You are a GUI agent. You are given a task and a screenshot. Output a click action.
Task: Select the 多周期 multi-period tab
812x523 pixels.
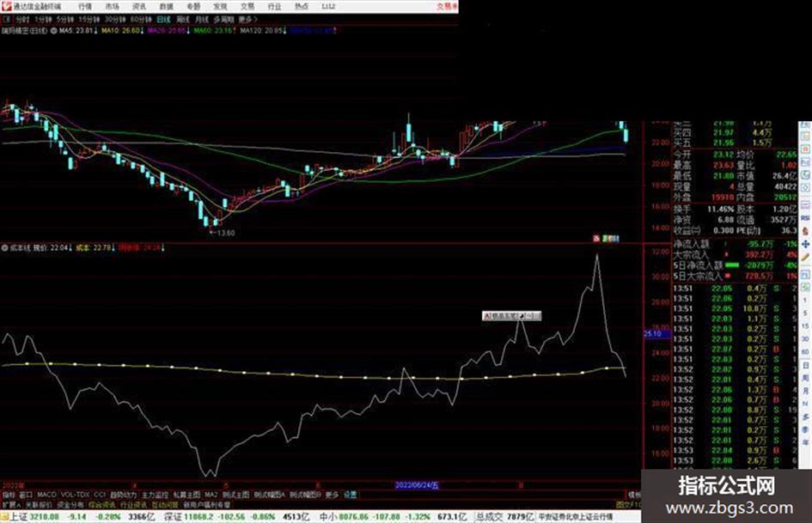click(x=223, y=19)
